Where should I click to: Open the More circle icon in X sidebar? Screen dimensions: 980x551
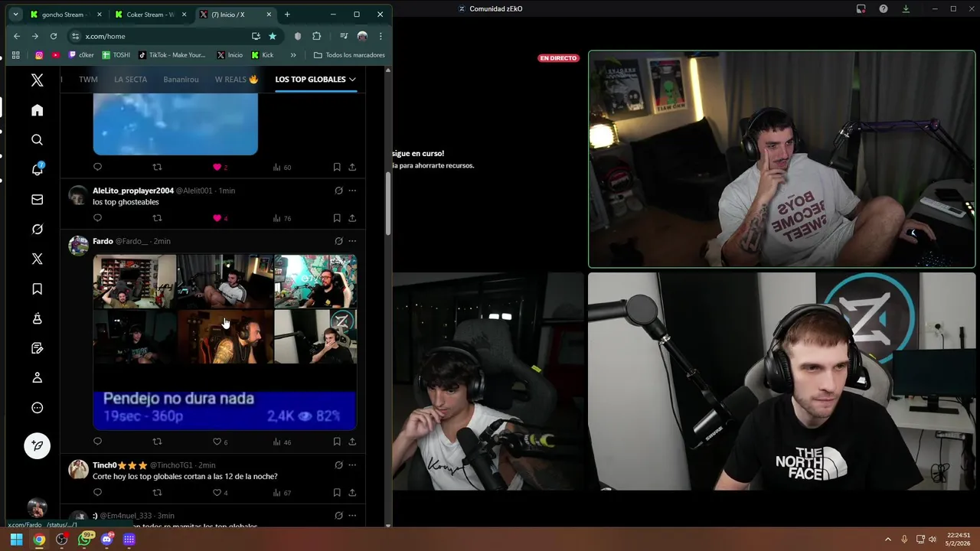click(x=37, y=408)
